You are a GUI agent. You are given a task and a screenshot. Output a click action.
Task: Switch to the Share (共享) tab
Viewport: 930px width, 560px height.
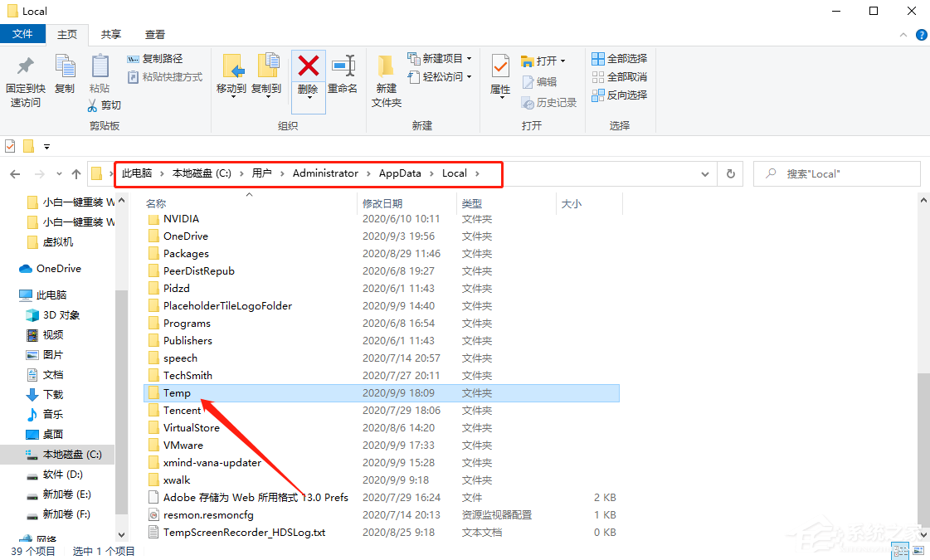(111, 34)
